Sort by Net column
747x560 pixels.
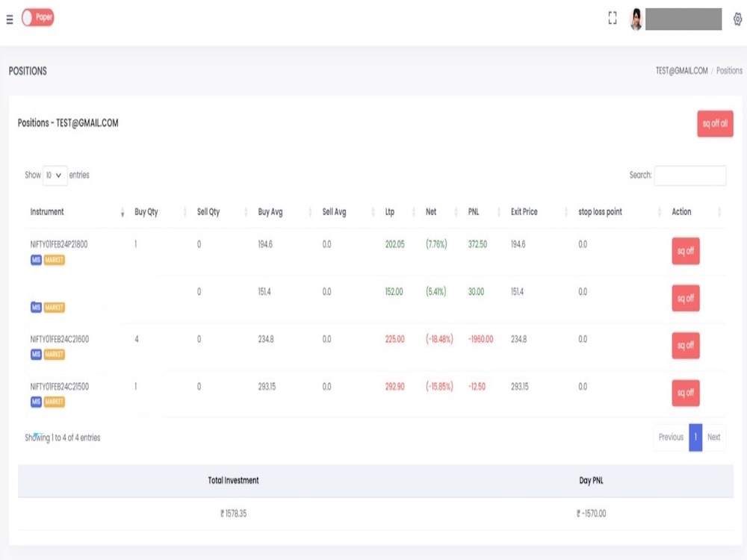coord(441,212)
